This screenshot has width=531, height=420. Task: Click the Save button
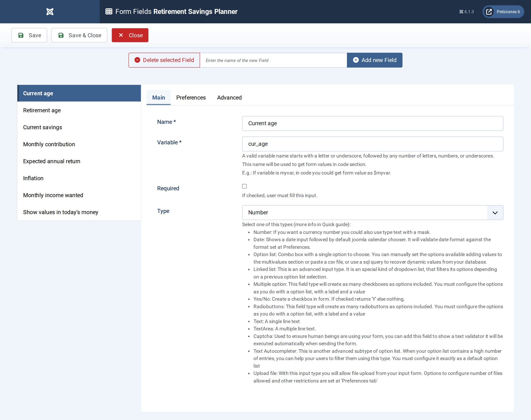(29, 35)
